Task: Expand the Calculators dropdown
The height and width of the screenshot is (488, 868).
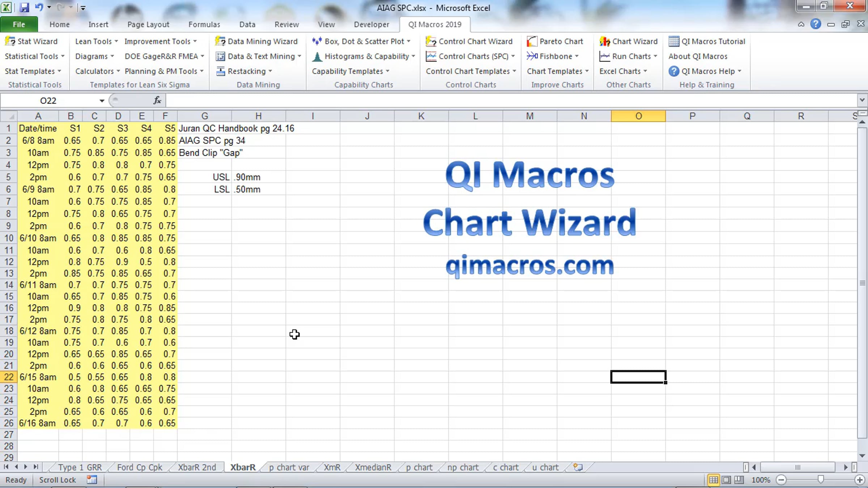Action: point(97,71)
